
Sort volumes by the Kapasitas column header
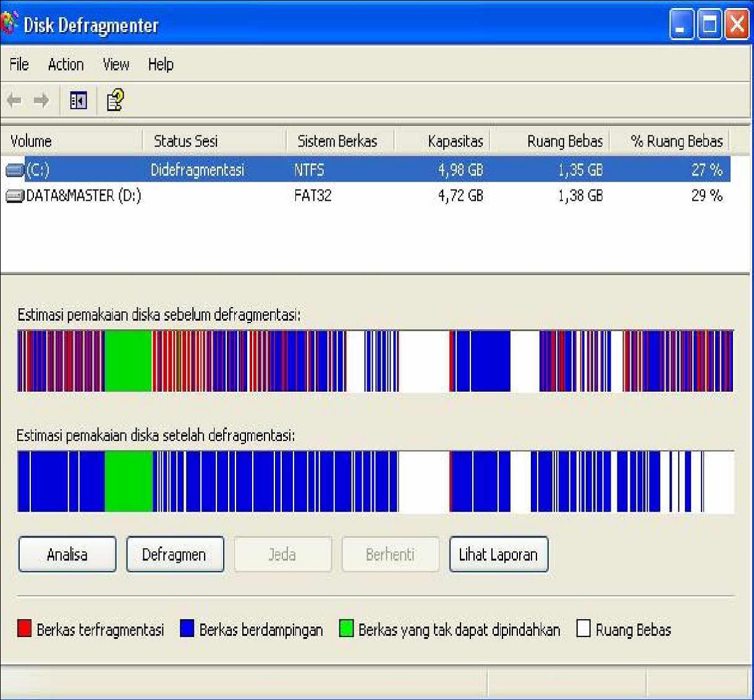tap(454, 141)
